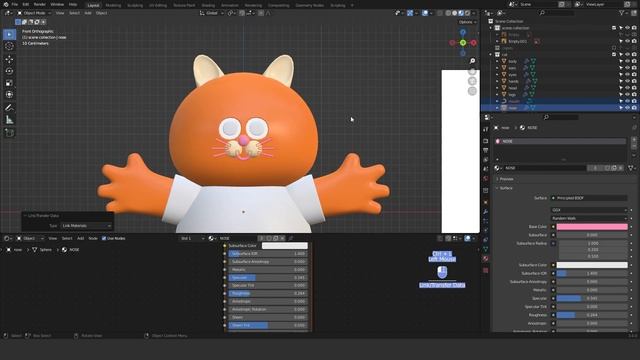Open the Global transform orientation dropdown
Image resolution: width=640 pixels, height=360 pixels.
(x=212, y=13)
